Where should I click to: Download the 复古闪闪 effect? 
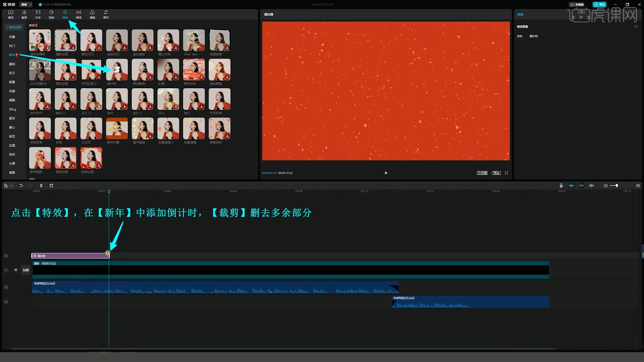tap(99, 48)
